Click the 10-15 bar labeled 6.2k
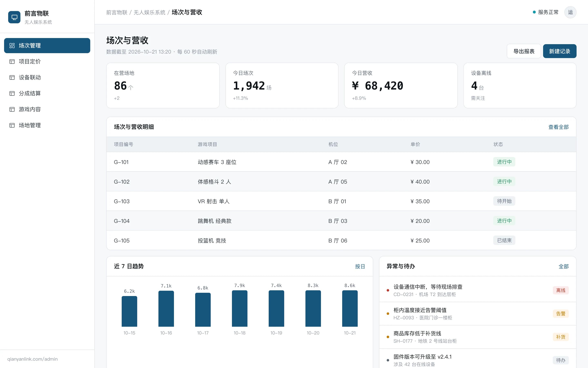The width and height of the screenshot is (588, 368). click(x=129, y=311)
